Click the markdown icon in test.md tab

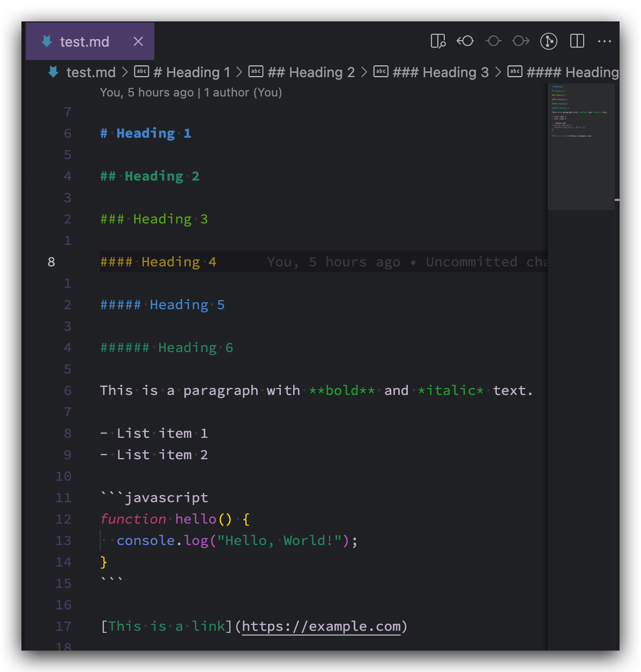click(47, 41)
